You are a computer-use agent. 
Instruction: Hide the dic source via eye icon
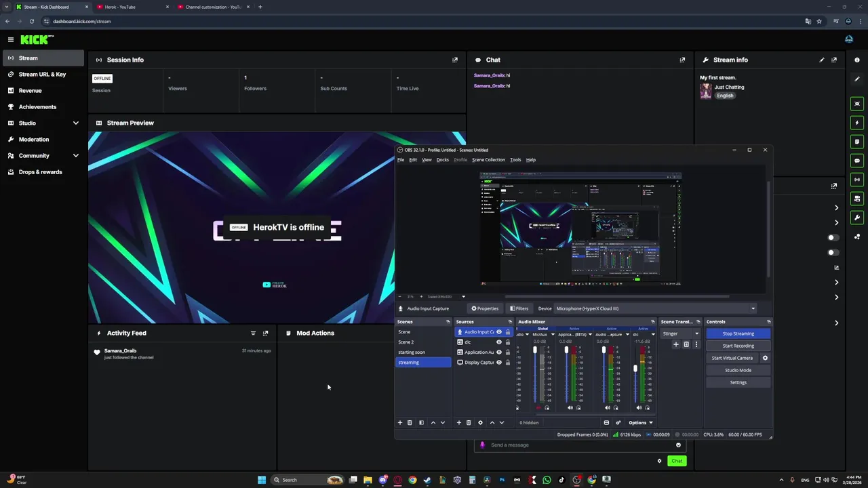(499, 342)
